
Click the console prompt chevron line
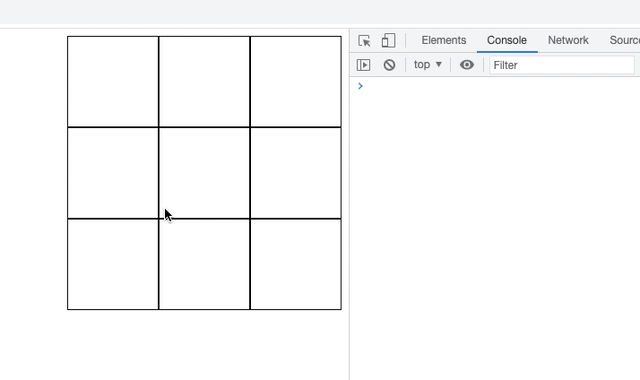click(495, 86)
